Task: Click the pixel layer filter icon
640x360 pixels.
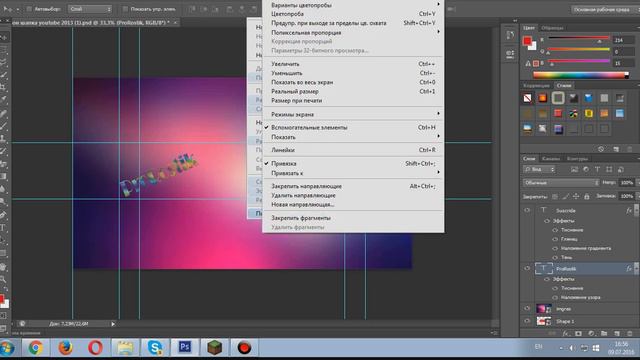Action: (x=574, y=169)
